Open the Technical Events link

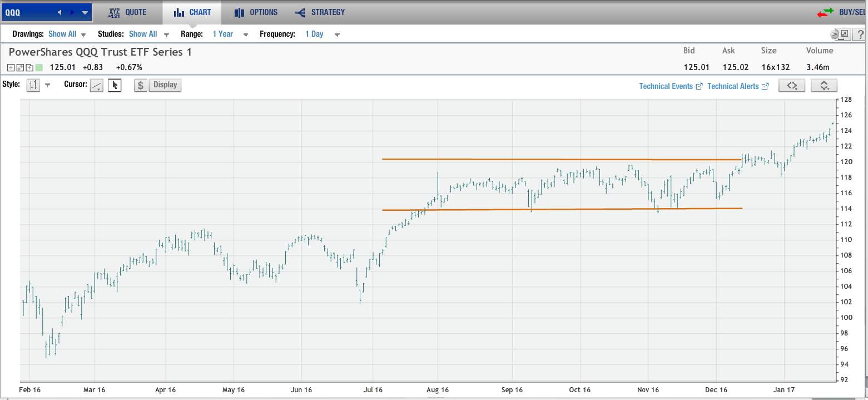[x=671, y=86]
